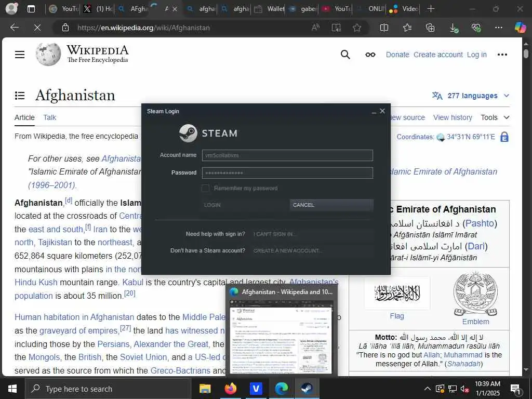Open the Soviet Union link
Image resolution: width=532 pixels, height=399 pixels.
point(143,357)
